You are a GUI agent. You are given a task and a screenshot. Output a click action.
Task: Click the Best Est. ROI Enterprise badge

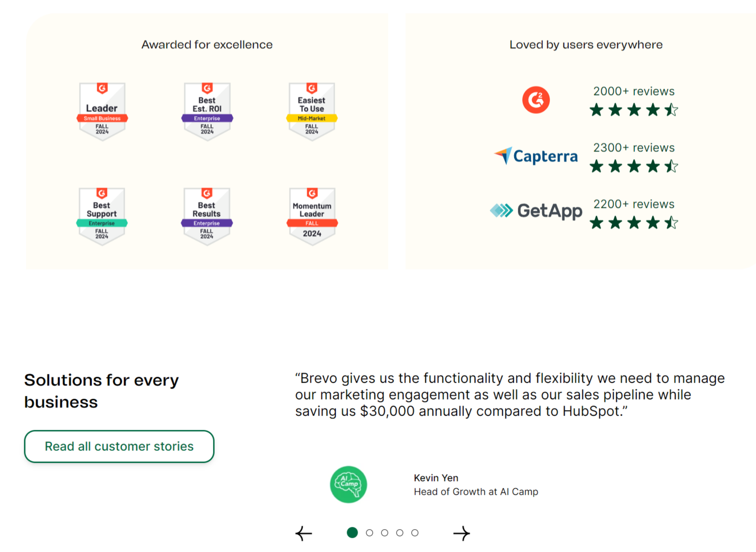coord(207,111)
